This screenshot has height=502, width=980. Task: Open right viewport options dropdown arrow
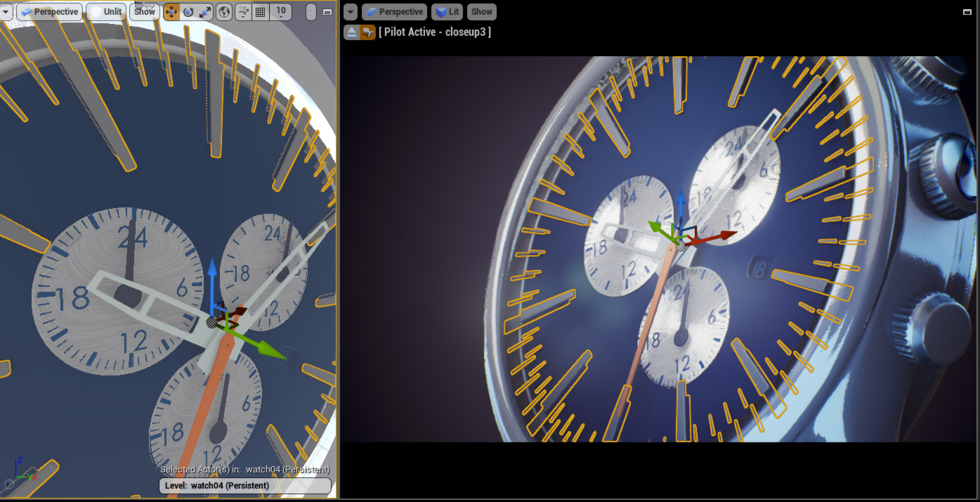[351, 12]
